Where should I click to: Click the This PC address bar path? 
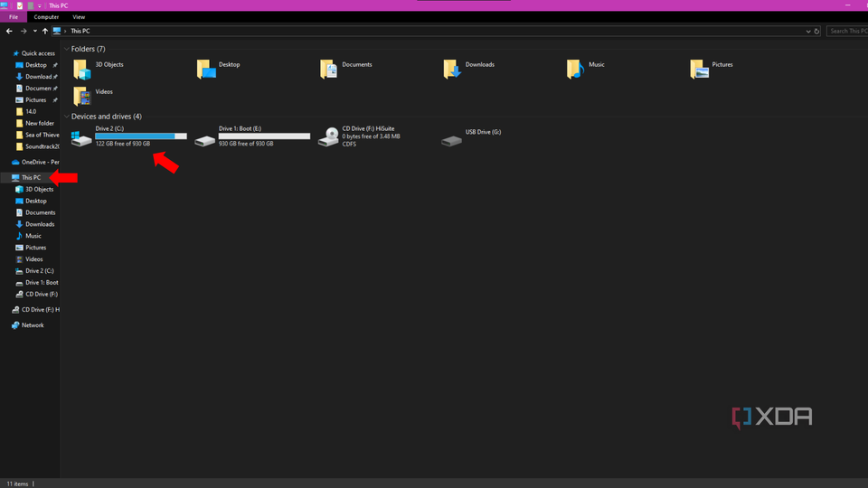[80, 31]
